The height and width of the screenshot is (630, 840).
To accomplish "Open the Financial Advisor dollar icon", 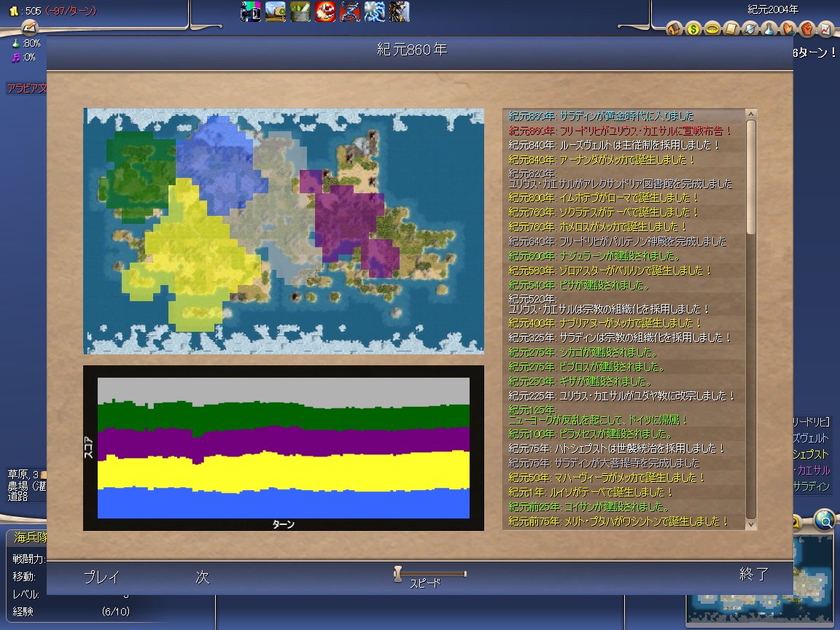I will coord(693,28).
